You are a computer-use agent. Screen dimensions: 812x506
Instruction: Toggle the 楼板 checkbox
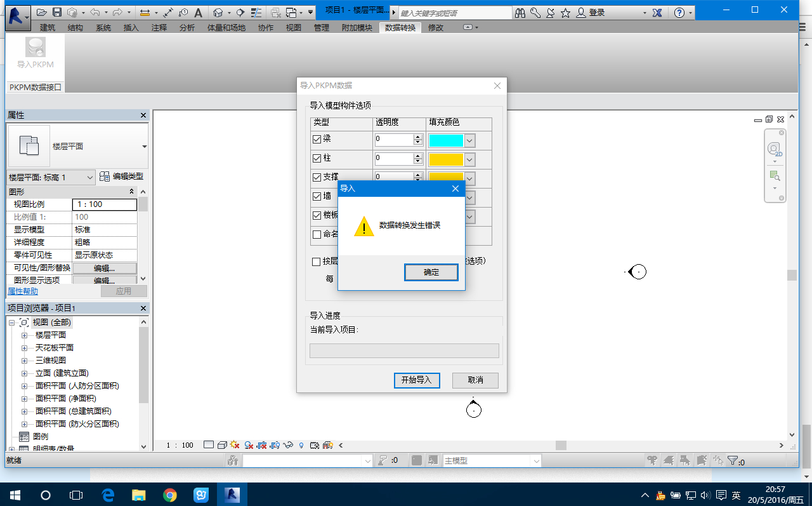tap(317, 215)
